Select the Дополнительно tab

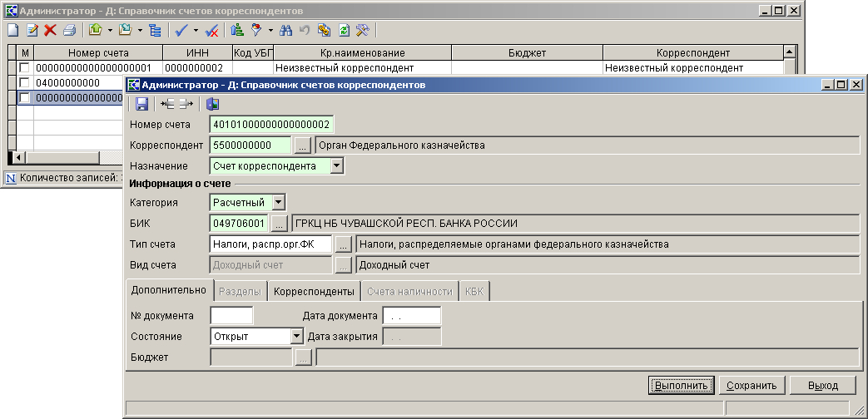point(168,291)
